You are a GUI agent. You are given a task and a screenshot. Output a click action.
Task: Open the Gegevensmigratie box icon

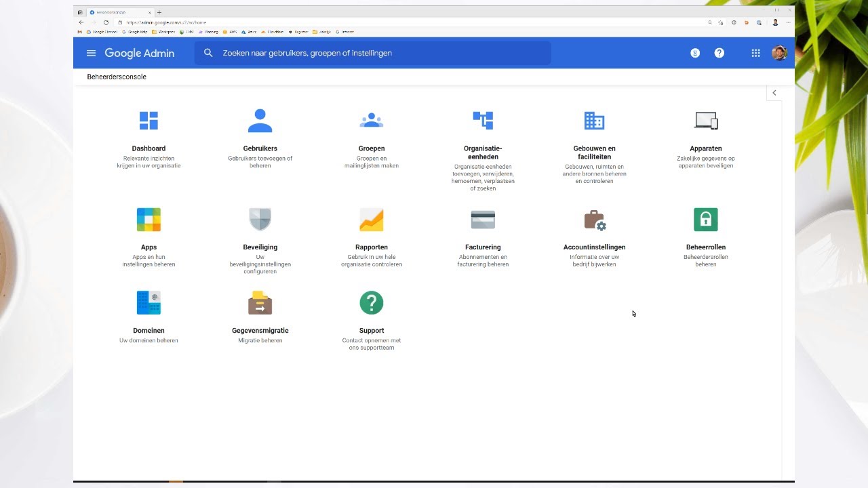coord(260,303)
